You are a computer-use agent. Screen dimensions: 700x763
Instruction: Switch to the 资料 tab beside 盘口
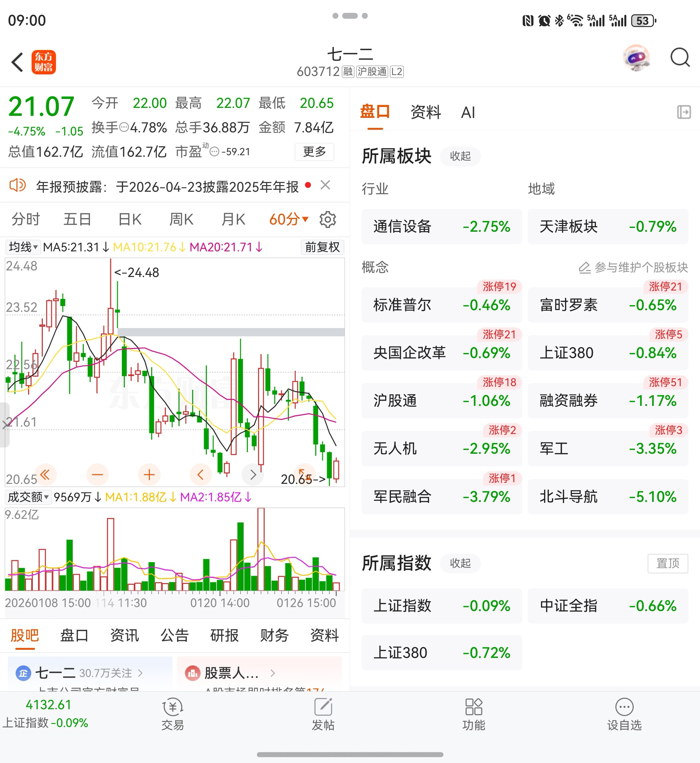pyautogui.click(x=426, y=112)
